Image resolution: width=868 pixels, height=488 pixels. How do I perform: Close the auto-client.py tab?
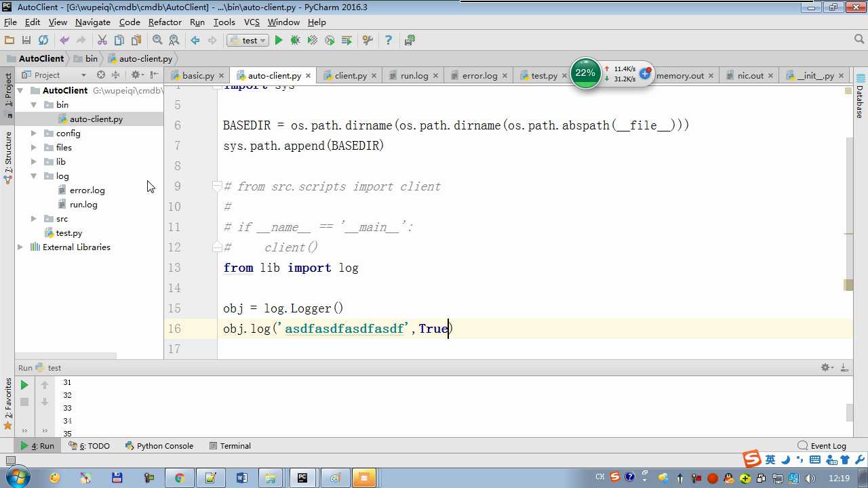pos(308,76)
